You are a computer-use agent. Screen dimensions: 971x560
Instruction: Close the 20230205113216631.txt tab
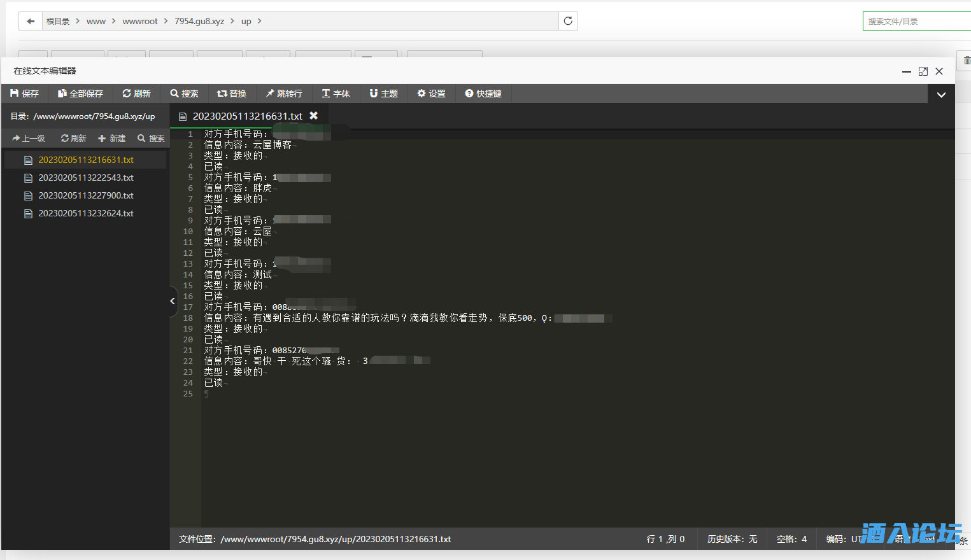(313, 116)
